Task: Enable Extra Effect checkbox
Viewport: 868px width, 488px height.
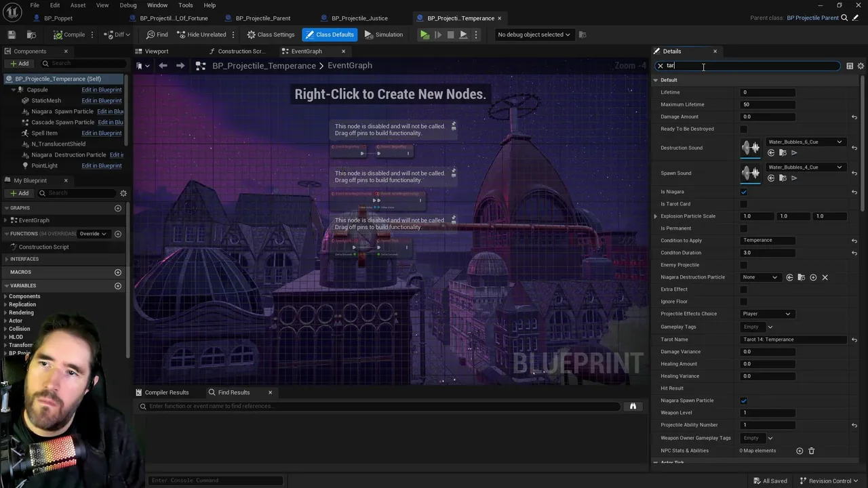Action: click(x=744, y=289)
